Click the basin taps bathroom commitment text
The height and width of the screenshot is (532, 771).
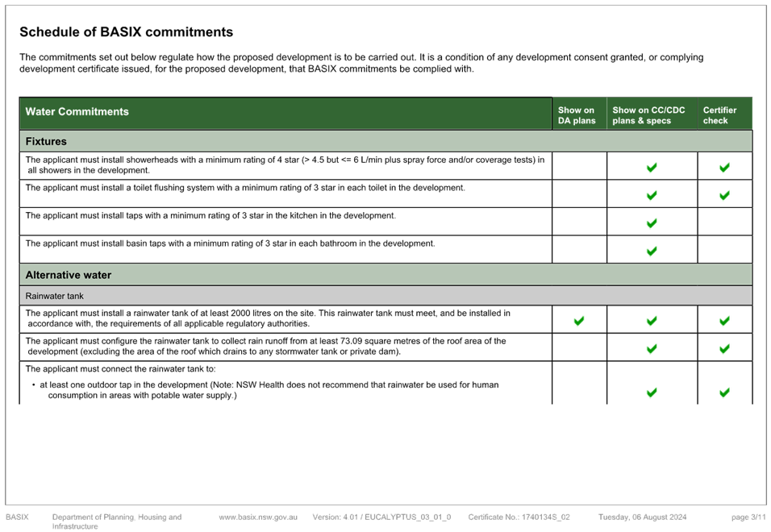tap(230, 243)
